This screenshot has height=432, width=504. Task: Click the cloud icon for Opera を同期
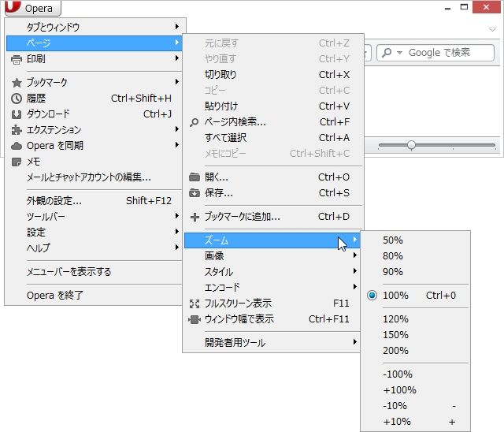pyautogui.click(x=17, y=146)
